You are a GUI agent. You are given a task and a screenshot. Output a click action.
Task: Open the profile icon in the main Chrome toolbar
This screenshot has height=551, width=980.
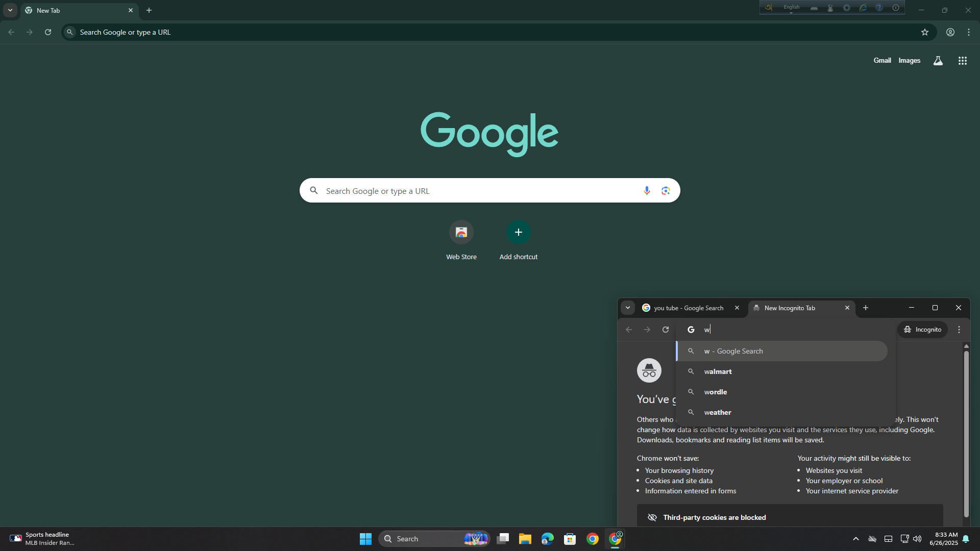pyautogui.click(x=950, y=32)
